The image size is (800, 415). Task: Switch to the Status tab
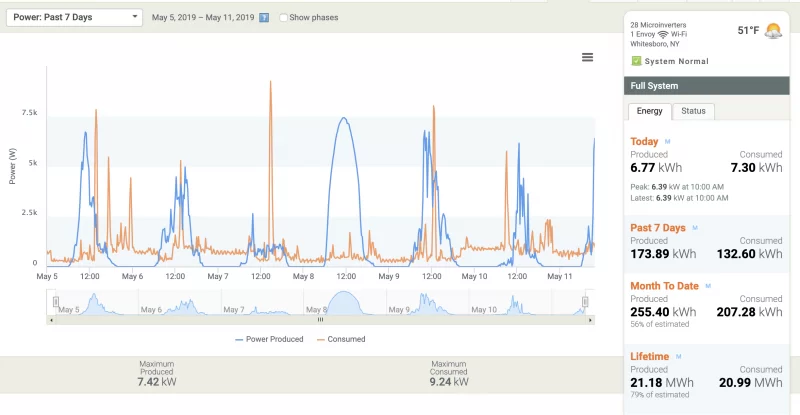click(x=693, y=111)
